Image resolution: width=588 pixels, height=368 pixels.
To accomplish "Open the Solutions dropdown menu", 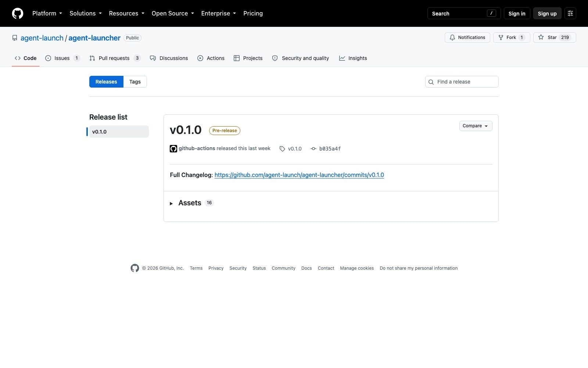I will click(x=86, y=13).
